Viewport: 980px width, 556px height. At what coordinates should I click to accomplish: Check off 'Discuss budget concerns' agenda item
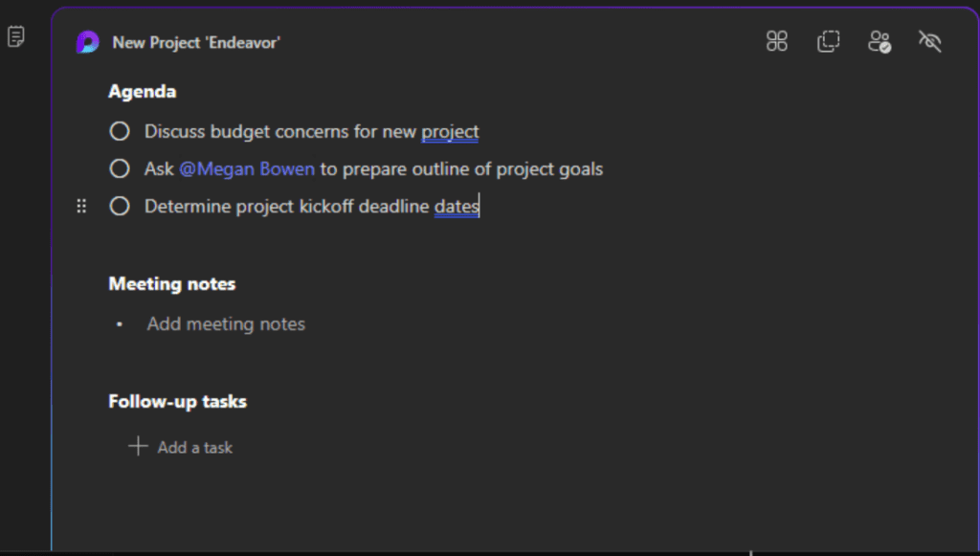point(120,131)
